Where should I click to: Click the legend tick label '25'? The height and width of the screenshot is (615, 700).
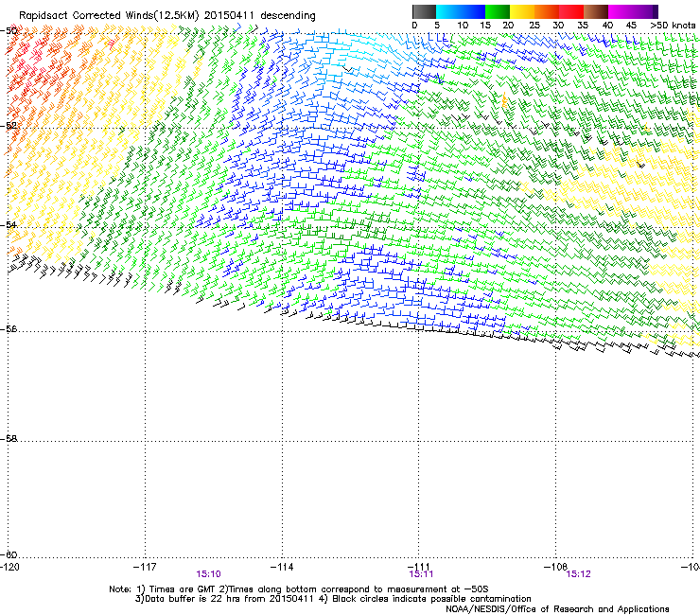(x=534, y=26)
